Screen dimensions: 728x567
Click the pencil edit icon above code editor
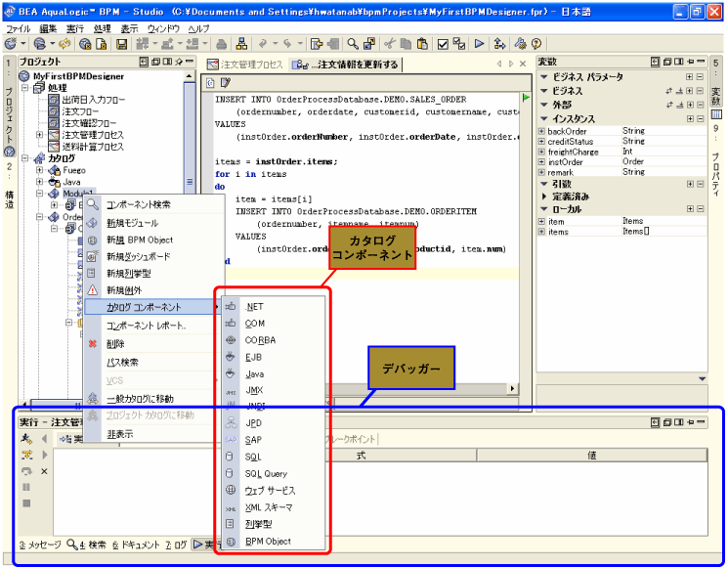[226, 83]
